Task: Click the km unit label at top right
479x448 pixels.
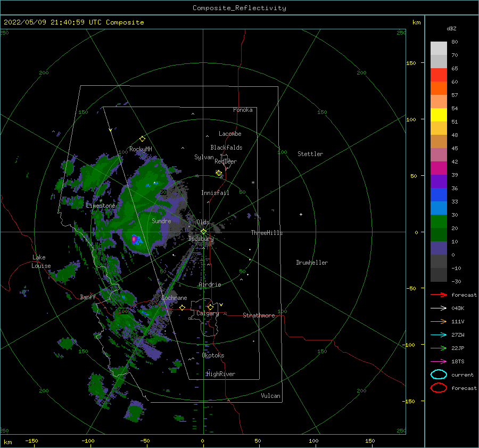Action: click(x=416, y=22)
